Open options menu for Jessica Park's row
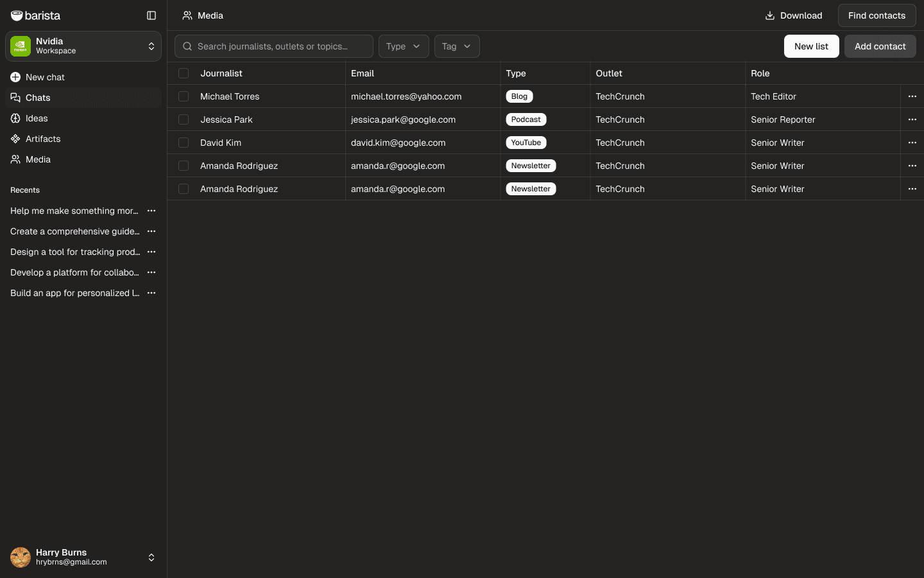The width and height of the screenshot is (924, 578). pyautogui.click(x=912, y=119)
